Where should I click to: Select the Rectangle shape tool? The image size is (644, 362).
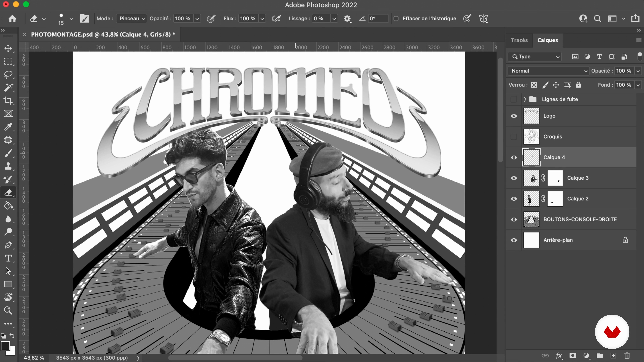pyautogui.click(x=8, y=284)
